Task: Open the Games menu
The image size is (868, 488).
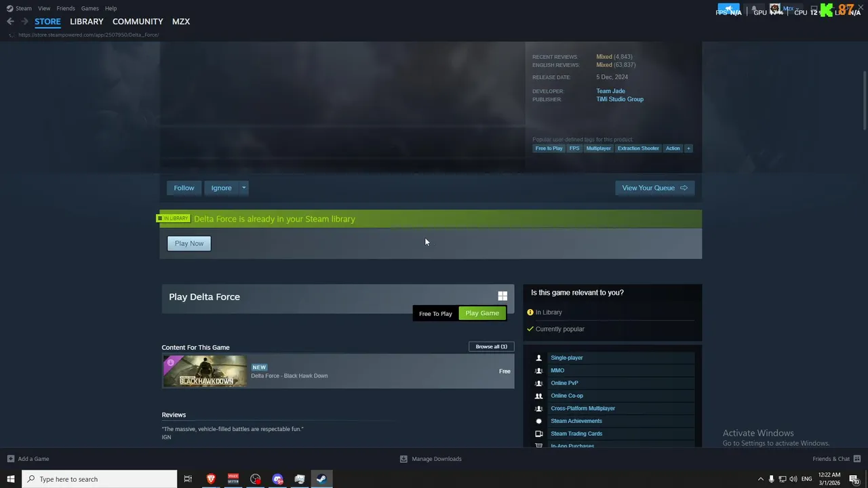Action: (x=90, y=8)
